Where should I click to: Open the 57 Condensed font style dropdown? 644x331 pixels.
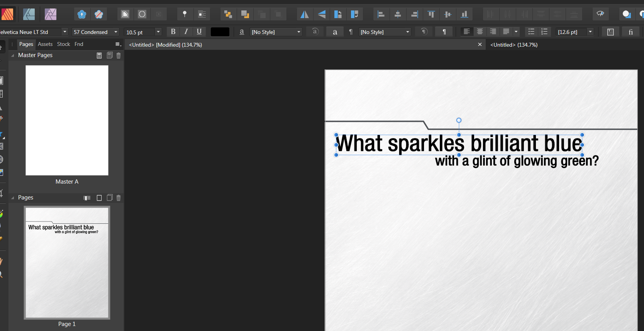116,32
